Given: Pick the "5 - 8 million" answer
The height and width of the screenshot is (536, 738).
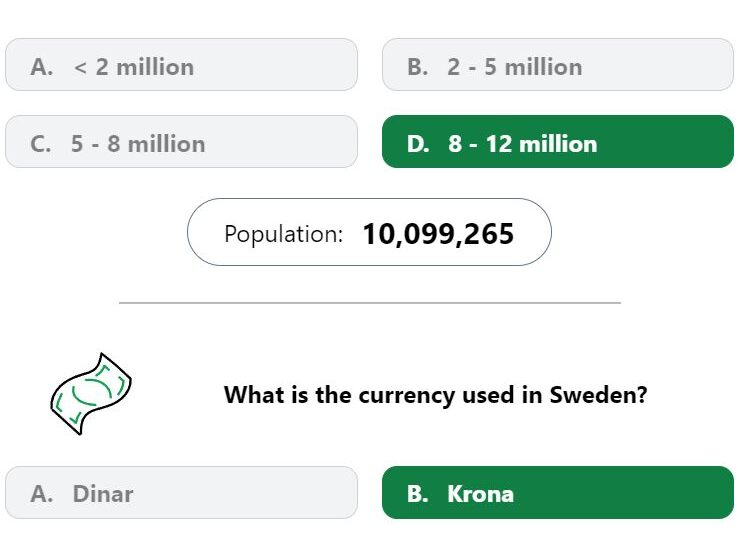Looking at the screenshot, I should coord(181,142).
